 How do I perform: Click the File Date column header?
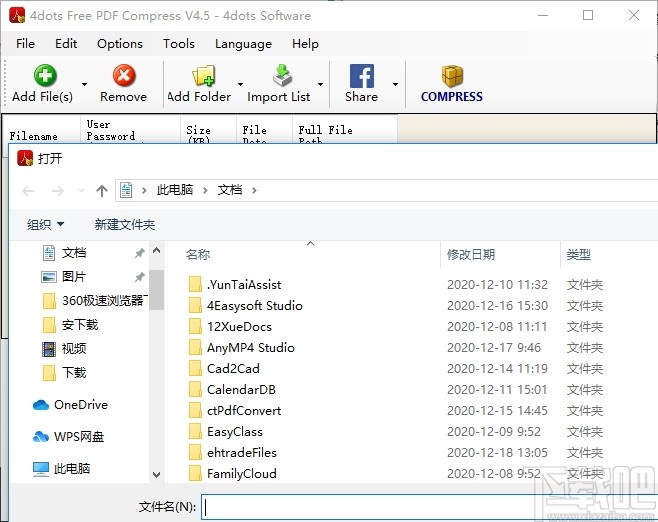coord(264,129)
